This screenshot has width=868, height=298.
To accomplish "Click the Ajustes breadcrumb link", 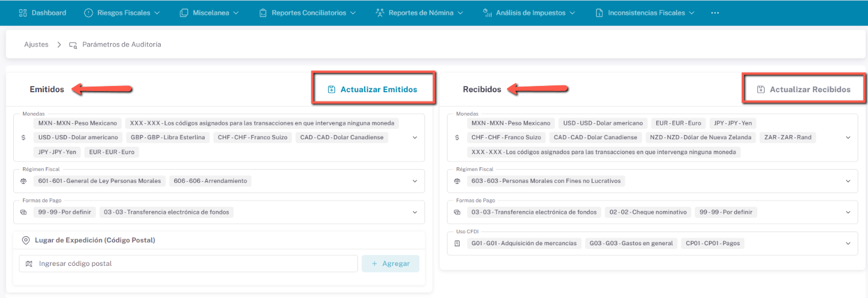I will [x=36, y=45].
